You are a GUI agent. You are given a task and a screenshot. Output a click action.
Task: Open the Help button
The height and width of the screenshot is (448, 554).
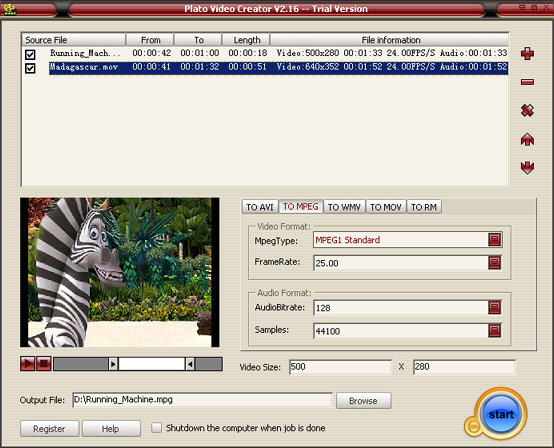point(111,429)
